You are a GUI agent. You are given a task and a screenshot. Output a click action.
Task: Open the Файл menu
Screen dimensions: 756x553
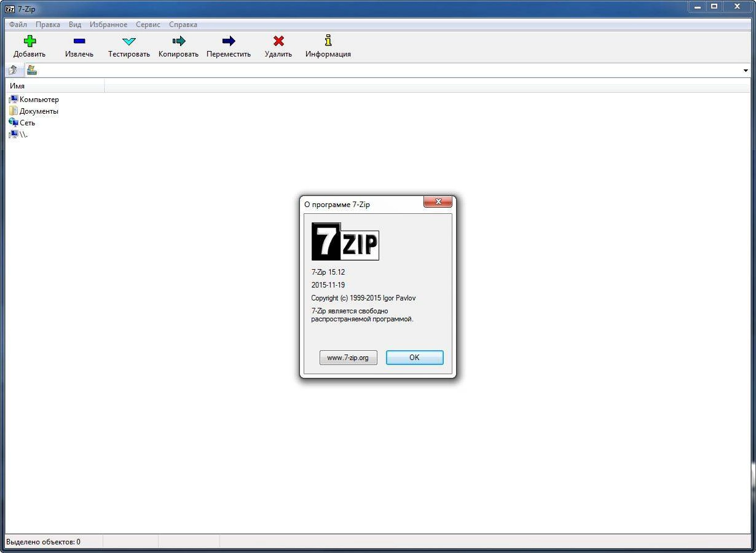click(18, 25)
